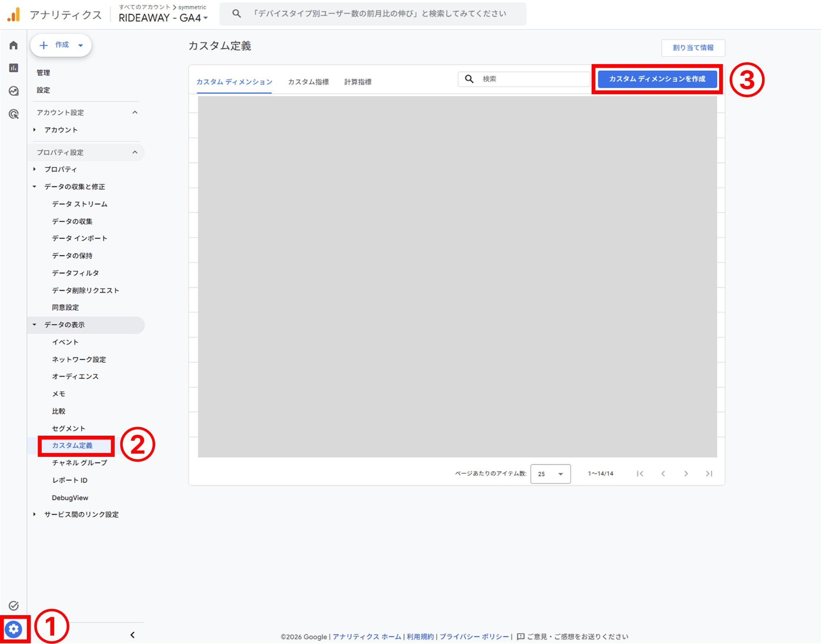Viewport: 821px width, 644px height.
Task: Click the magnifier icon in the top search bar
Action: (x=237, y=14)
